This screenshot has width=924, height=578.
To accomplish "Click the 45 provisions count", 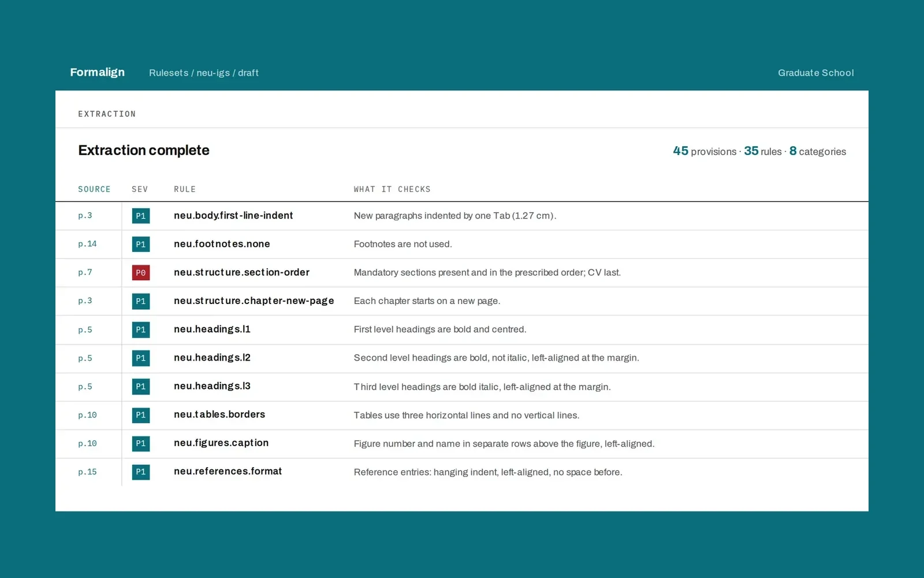I will [x=705, y=151].
